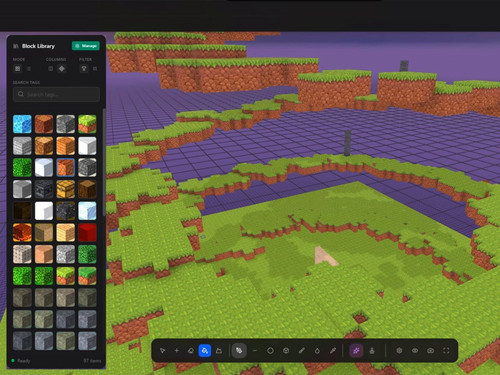Image resolution: width=500 pixels, height=375 pixels.
Task: Select the dirt block beside water
Action: tap(44, 124)
